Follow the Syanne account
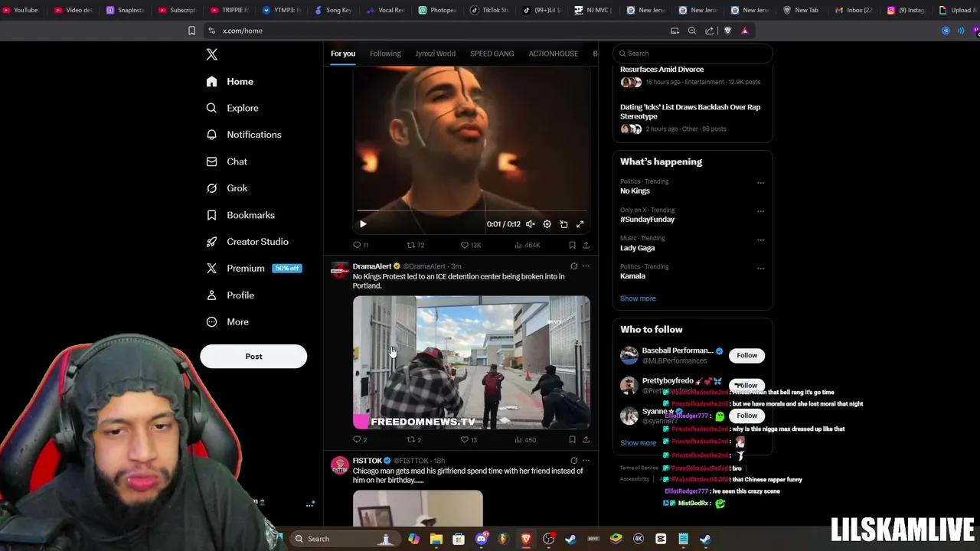Screen dimensions: 980x551 (x=746, y=416)
